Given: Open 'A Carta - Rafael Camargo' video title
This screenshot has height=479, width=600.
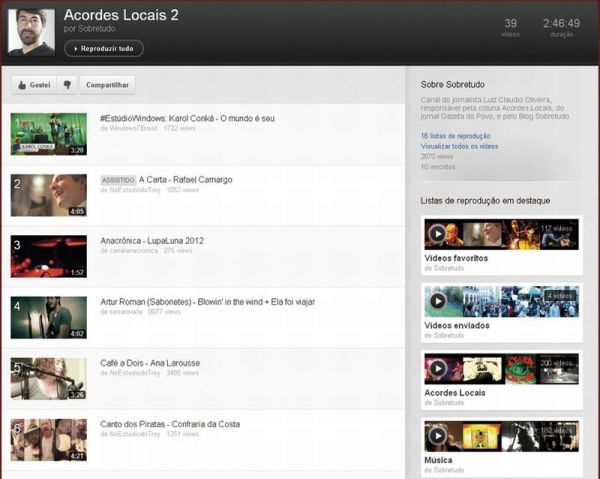Looking at the screenshot, I should [x=186, y=180].
